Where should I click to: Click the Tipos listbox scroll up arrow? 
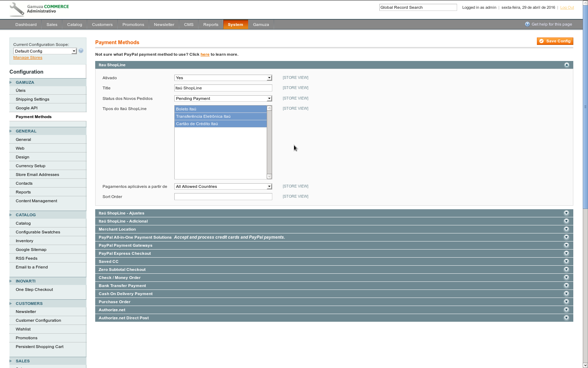click(269, 108)
